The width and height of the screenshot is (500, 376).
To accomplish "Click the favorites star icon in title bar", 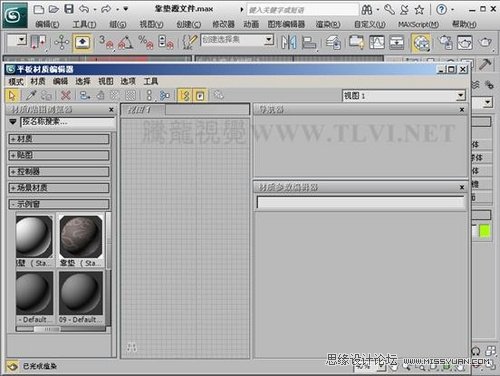I will coord(419,10).
